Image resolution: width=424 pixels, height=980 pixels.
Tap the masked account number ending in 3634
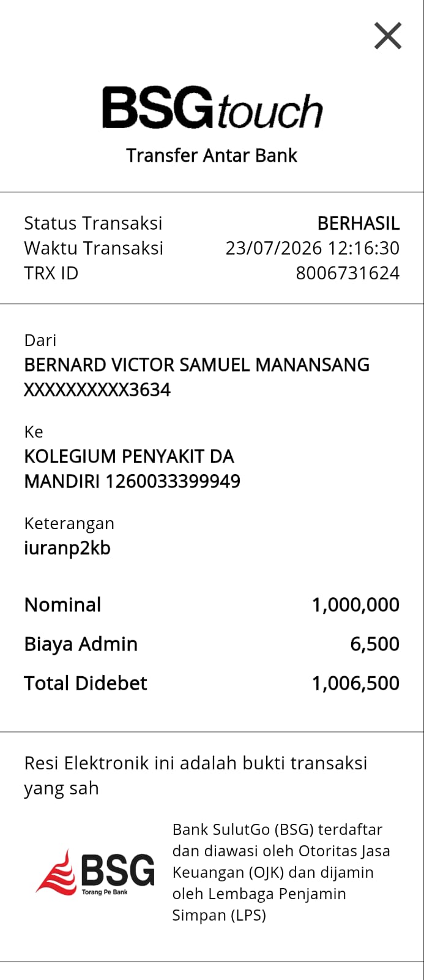97,390
